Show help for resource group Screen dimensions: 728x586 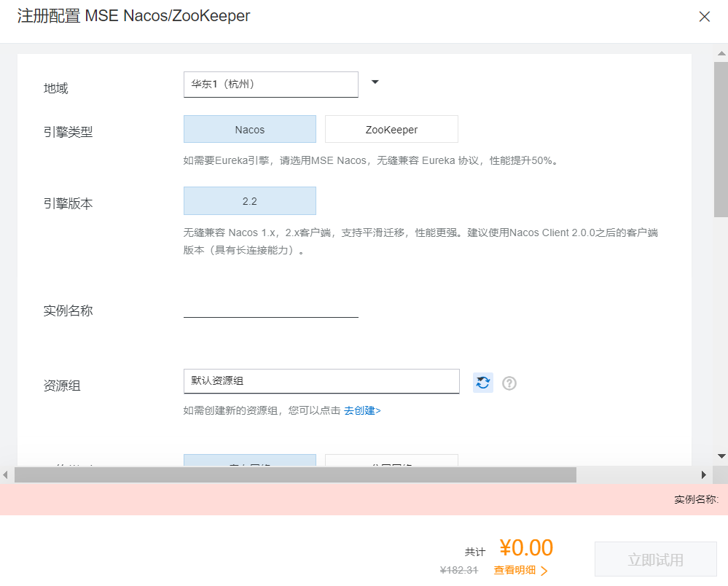coord(509,383)
